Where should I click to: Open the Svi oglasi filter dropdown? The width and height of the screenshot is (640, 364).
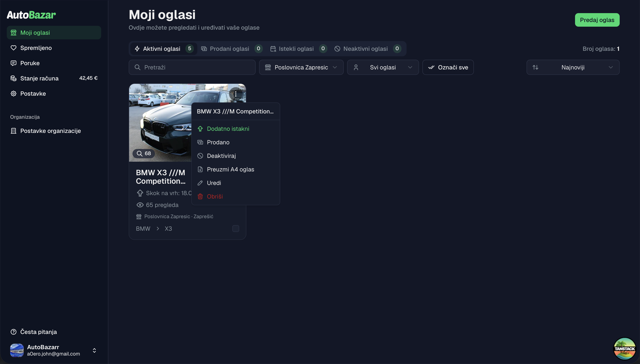coord(383,67)
